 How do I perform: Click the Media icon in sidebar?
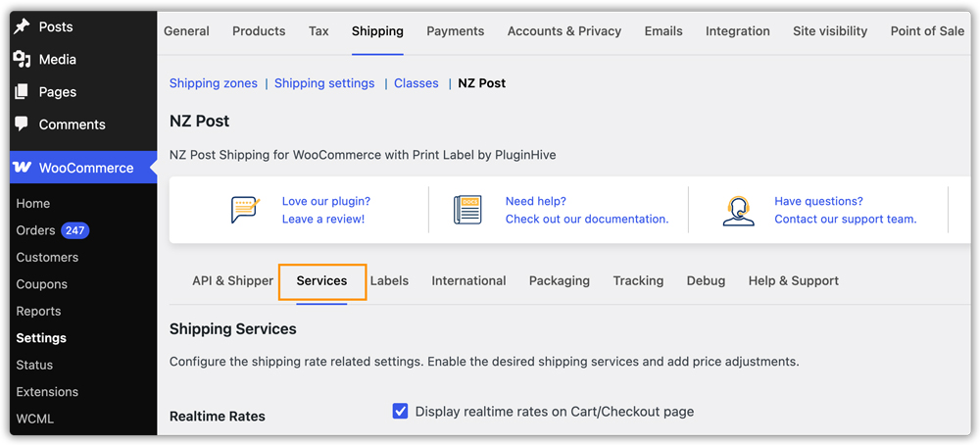click(22, 60)
